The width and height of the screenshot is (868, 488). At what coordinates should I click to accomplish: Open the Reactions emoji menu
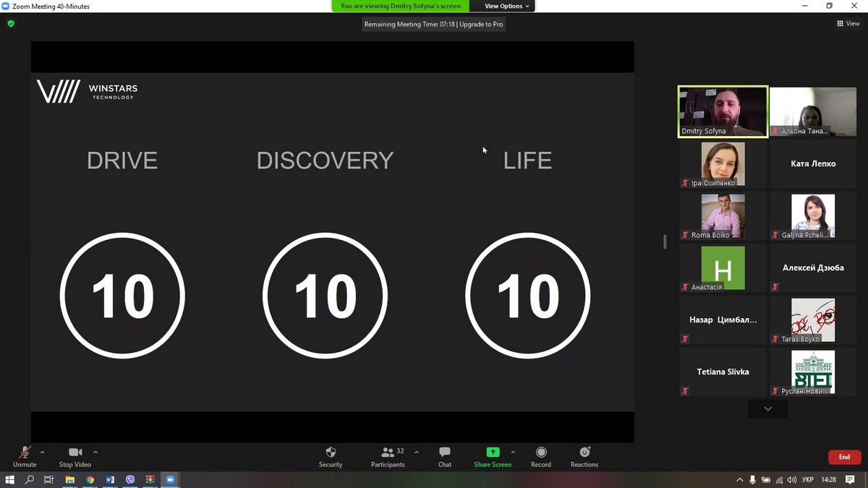584,456
